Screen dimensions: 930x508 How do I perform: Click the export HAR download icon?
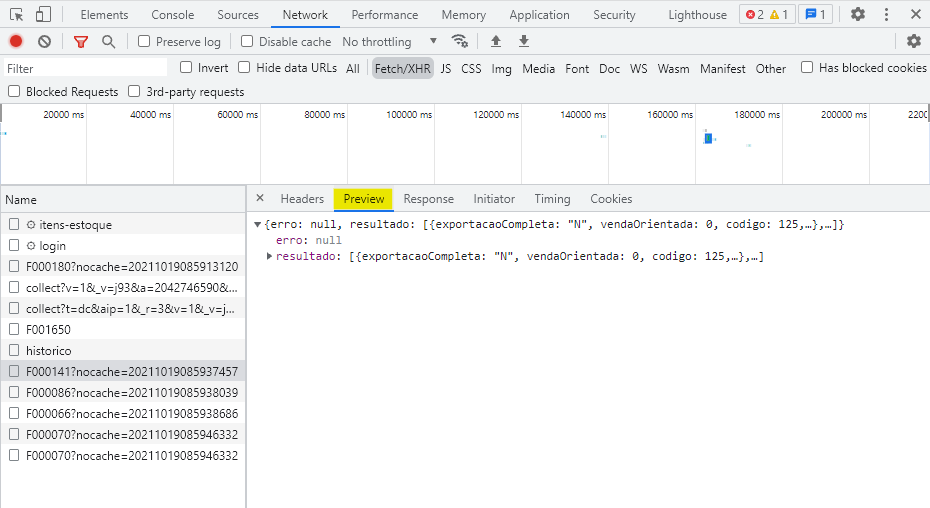[x=523, y=42]
